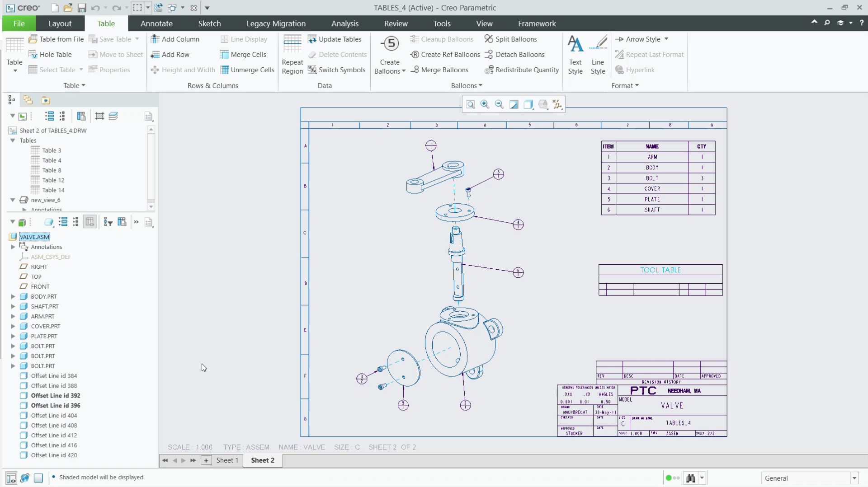Viewport: 868px width, 487px height.
Task: Click the Save icon in quick access toolbar
Action: pos(82,8)
